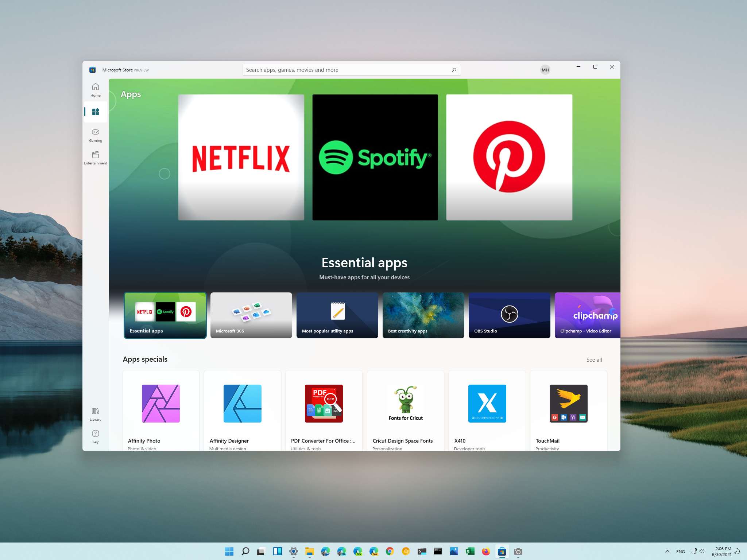747x560 pixels.
Task: Select the Microsoft 365 category tile
Action: point(251,315)
